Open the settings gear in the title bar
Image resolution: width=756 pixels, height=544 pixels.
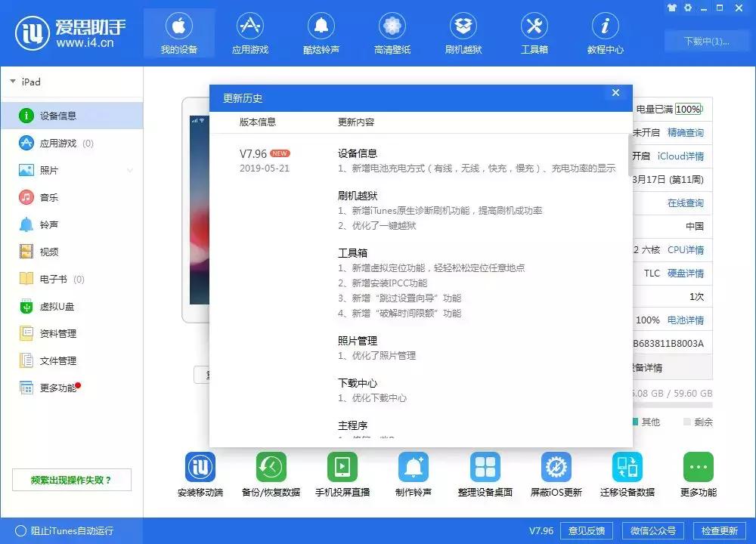click(686, 8)
